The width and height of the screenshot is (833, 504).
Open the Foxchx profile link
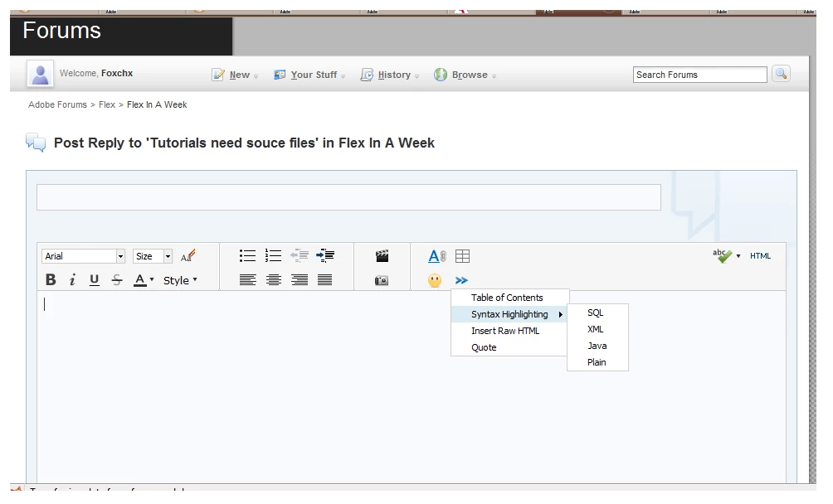click(x=117, y=73)
